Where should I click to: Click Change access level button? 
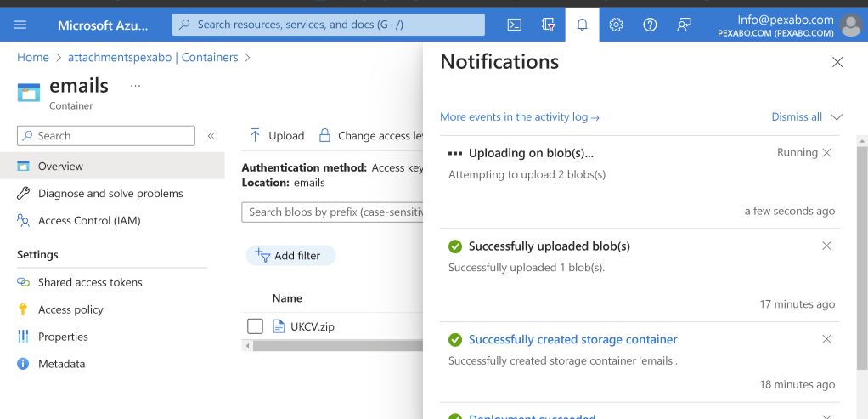tap(371, 136)
